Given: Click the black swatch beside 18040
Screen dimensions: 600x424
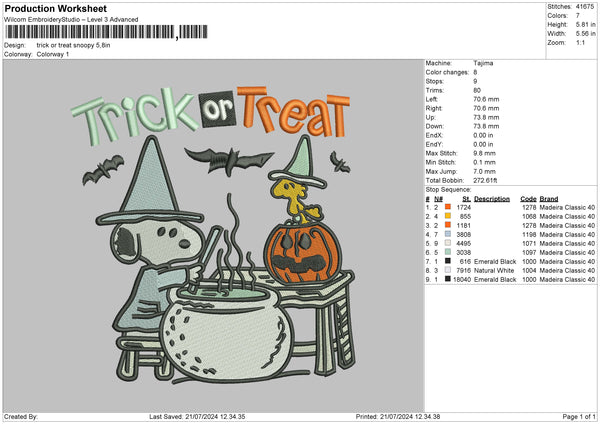Looking at the screenshot, I should tap(447, 279).
